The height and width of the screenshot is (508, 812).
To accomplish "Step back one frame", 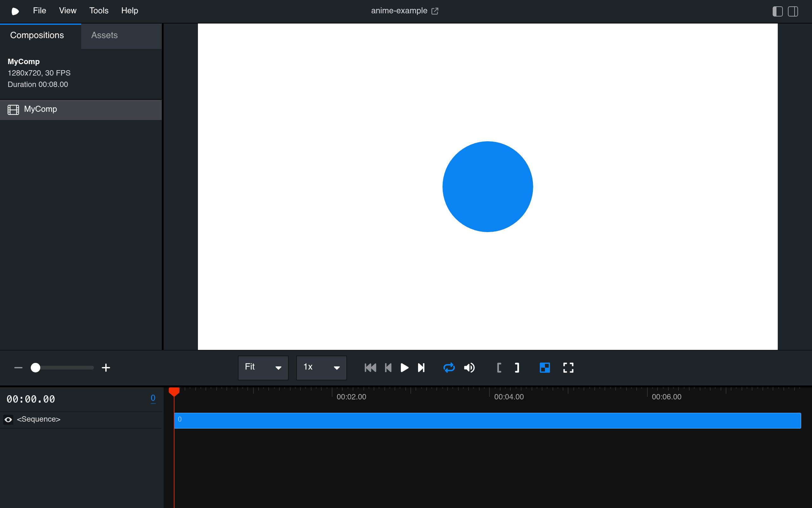I will pyautogui.click(x=388, y=368).
